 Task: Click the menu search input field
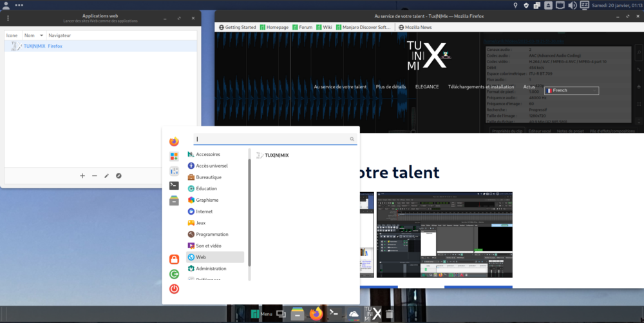click(x=275, y=139)
